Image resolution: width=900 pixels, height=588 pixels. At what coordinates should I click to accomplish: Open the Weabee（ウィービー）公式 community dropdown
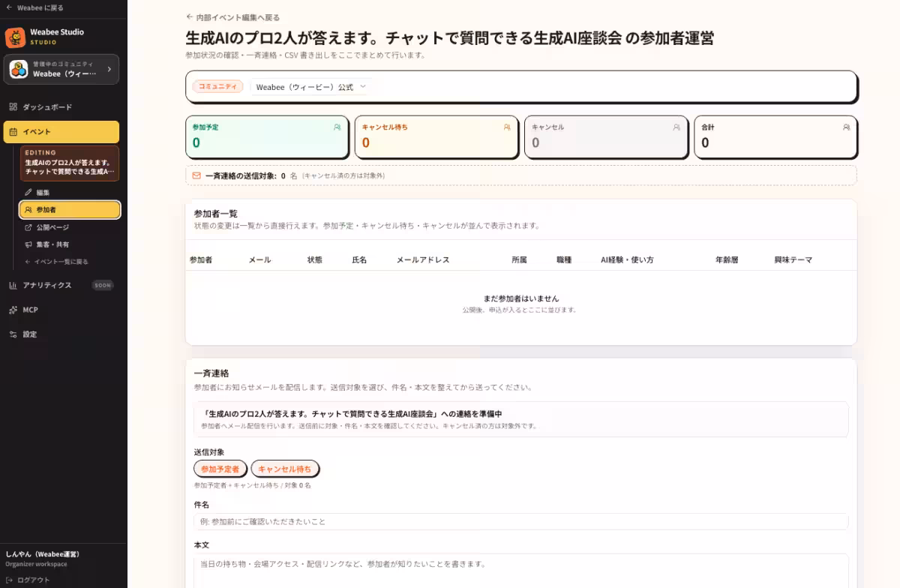pos(311,87)
